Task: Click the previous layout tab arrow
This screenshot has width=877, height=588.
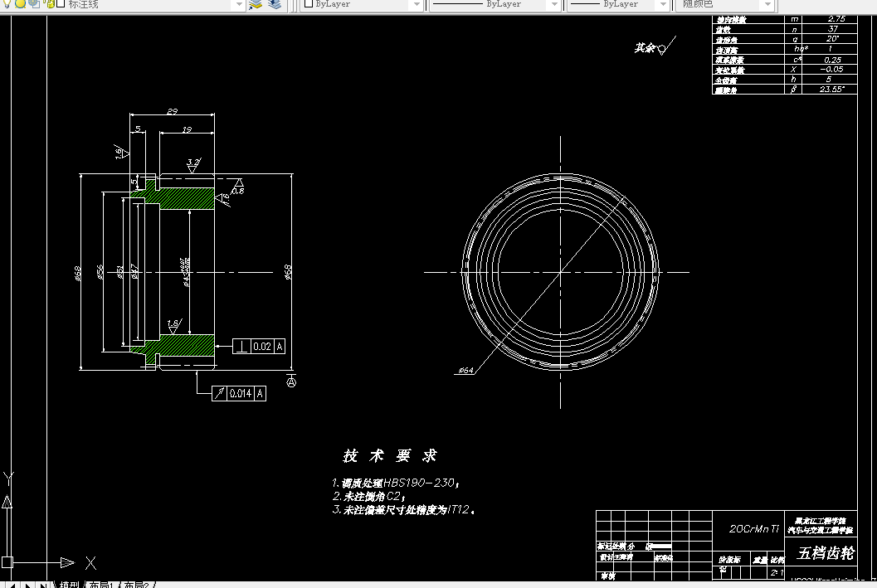Action: coord(15,586)
